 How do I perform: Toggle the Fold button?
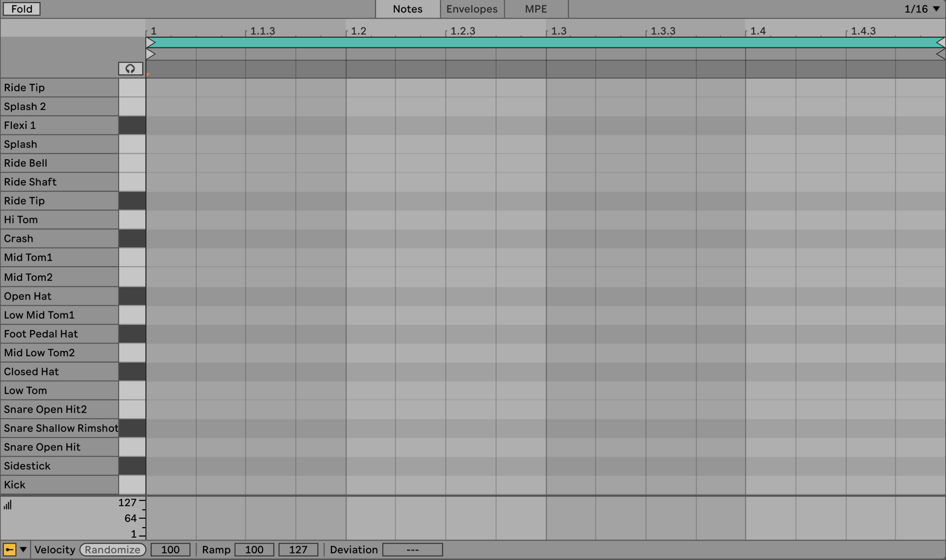(x=21, y=9)
